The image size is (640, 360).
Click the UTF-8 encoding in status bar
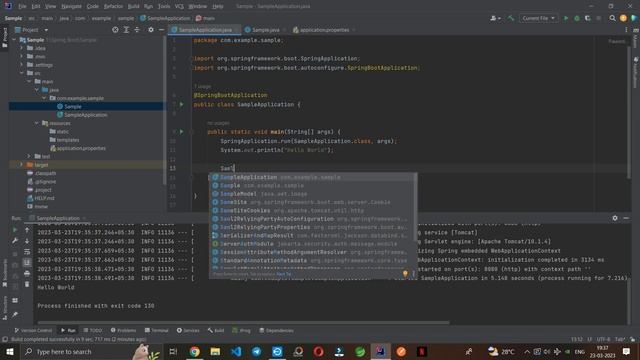coord(603,339)
